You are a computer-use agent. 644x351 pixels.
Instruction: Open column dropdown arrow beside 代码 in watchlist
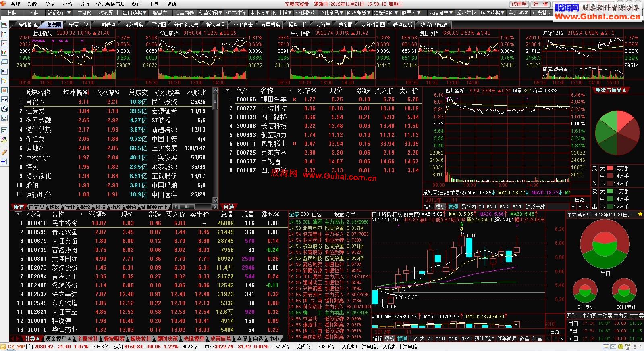[x=228, y=90]
